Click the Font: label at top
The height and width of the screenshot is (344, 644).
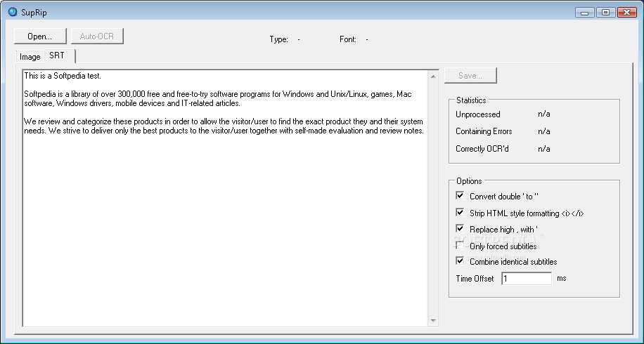click(x=348, y=39)
